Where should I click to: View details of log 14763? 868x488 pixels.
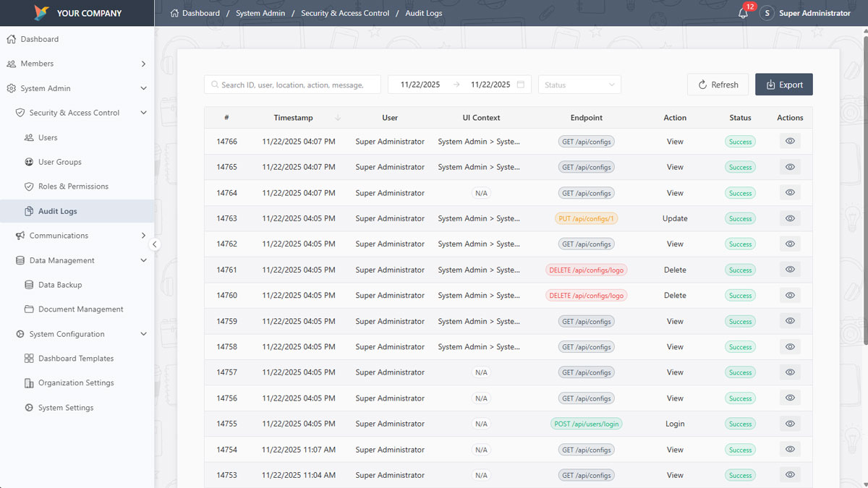pyautogui.click(x=790, y=218)
